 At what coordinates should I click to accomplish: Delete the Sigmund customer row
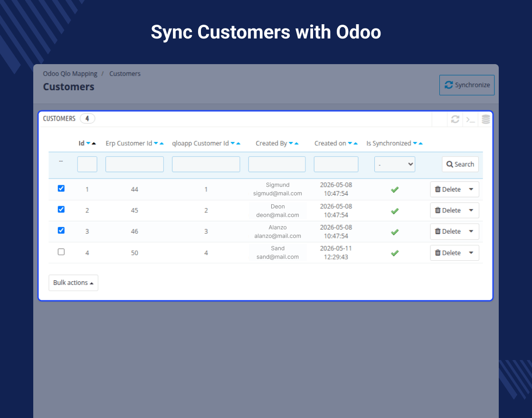448,190
